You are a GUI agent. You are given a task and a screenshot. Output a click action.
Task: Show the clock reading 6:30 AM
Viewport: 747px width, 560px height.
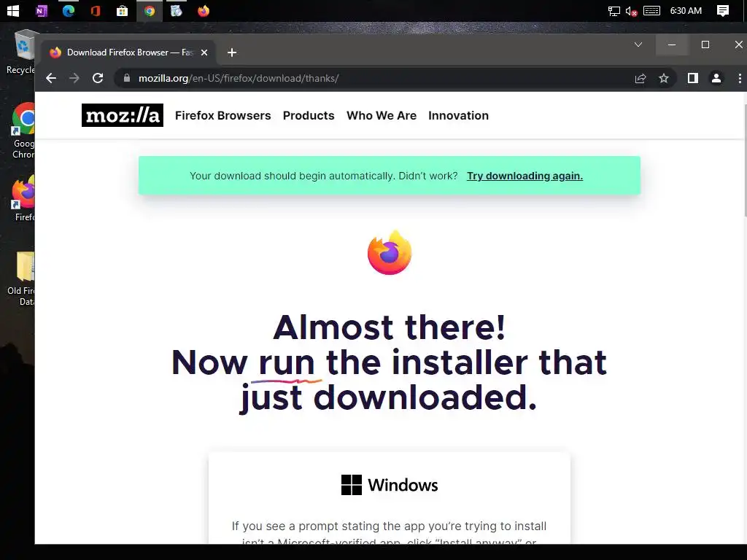(x=686, y=10)
